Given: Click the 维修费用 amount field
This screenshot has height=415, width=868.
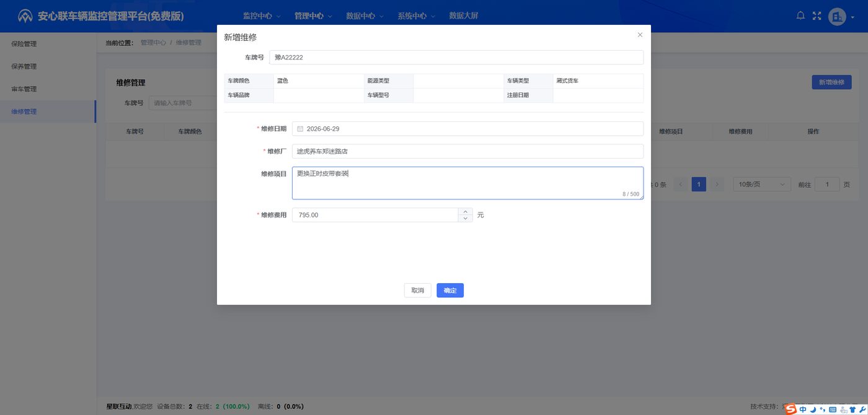Looking at the screenshot, I should [x=375, y=215].
